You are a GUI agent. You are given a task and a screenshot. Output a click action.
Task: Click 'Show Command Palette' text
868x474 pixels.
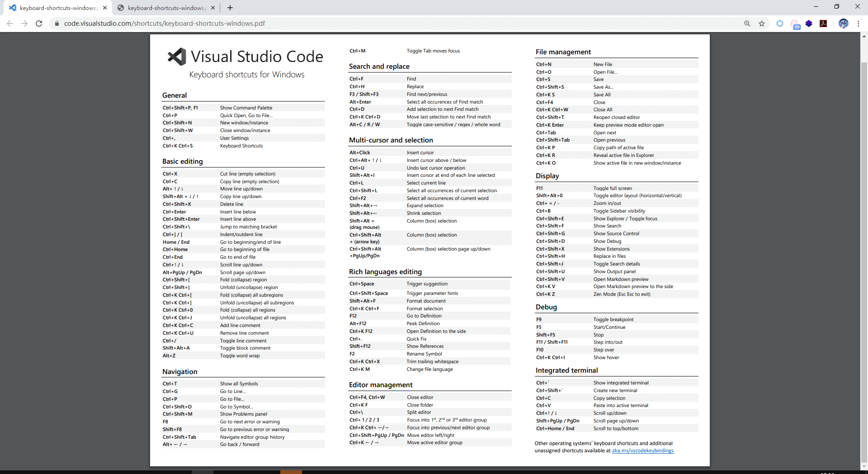click(246, 108)
